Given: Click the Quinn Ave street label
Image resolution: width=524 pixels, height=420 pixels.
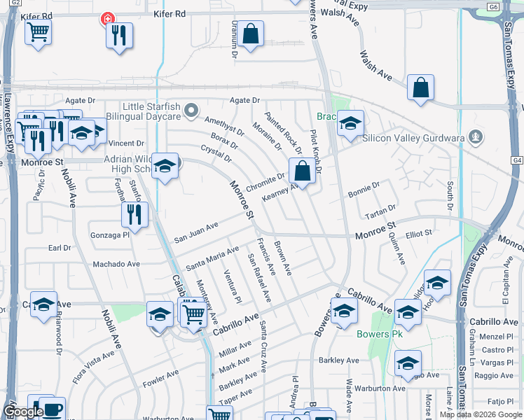Looking at the screenshot, I should 397,248.
